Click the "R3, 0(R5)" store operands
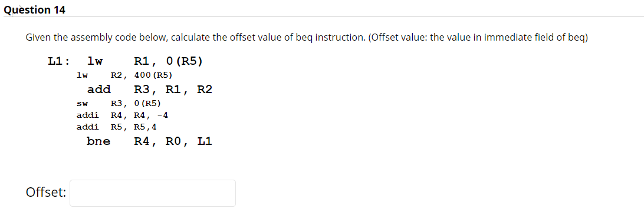 [136, 104]
